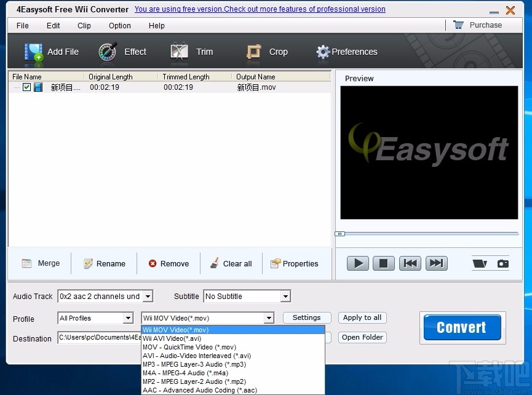Click the Convert button
The height and width of the screenshot is (395, 532).
click(462, 327)
